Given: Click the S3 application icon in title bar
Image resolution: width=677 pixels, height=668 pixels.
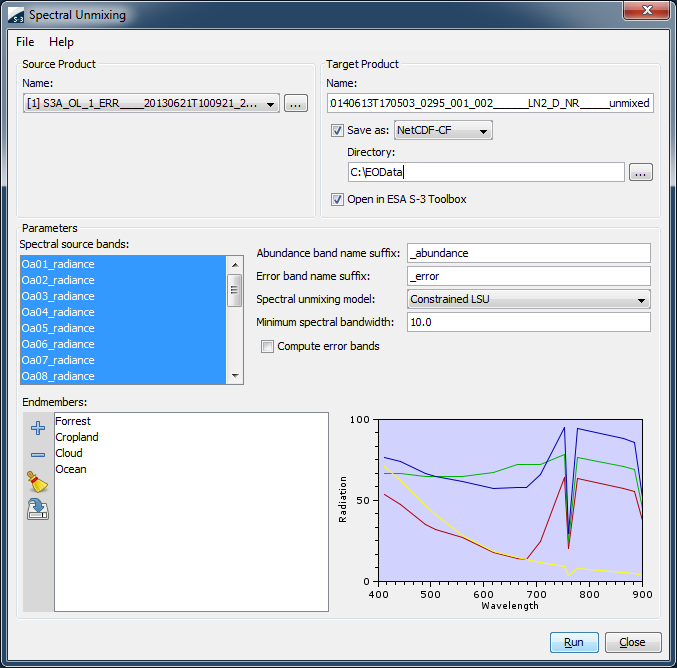Looking at the screenshot, I should coord(16,15).
